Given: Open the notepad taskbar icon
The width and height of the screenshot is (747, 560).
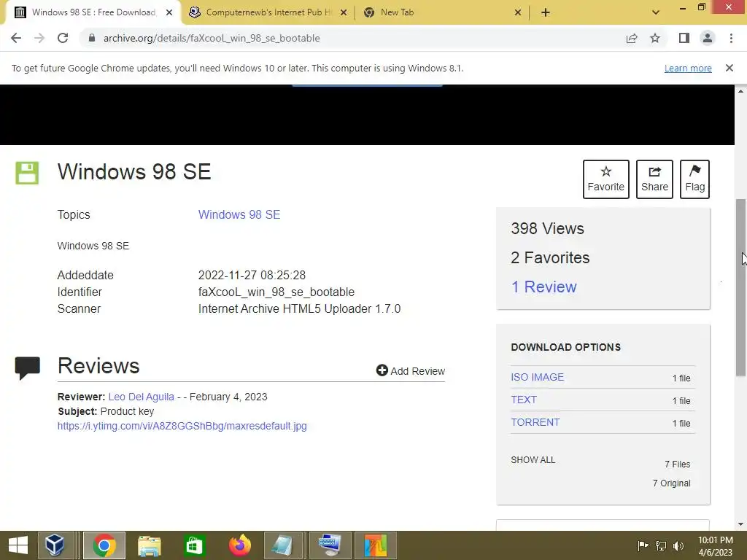Looking at the screenshot, I should coord(284,545).
